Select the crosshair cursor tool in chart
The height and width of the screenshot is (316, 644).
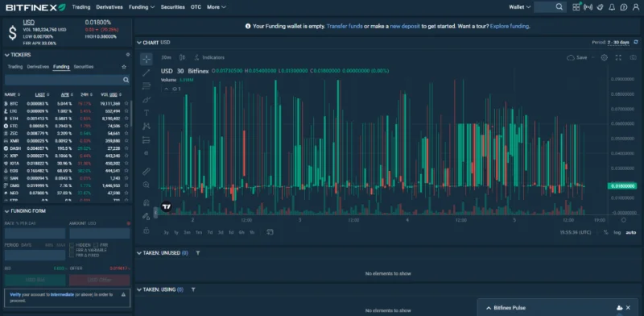[x=147, y=59]
